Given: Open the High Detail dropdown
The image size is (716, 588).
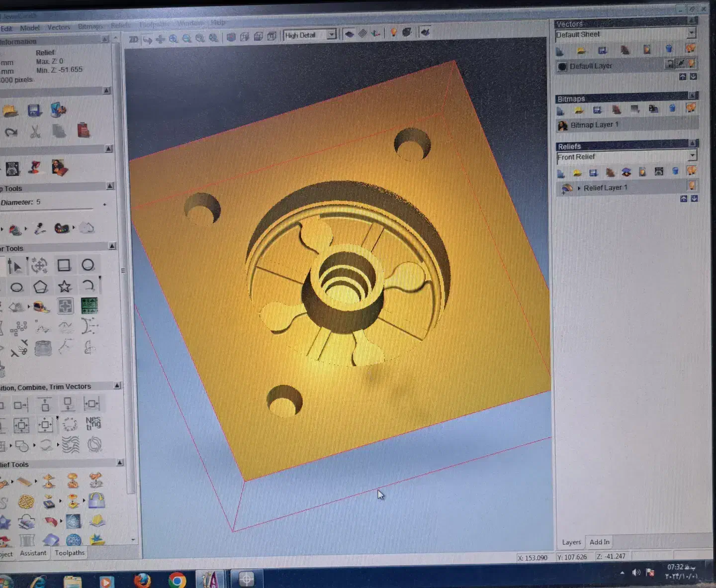Looking at the screenshot, I should [332, 34].
